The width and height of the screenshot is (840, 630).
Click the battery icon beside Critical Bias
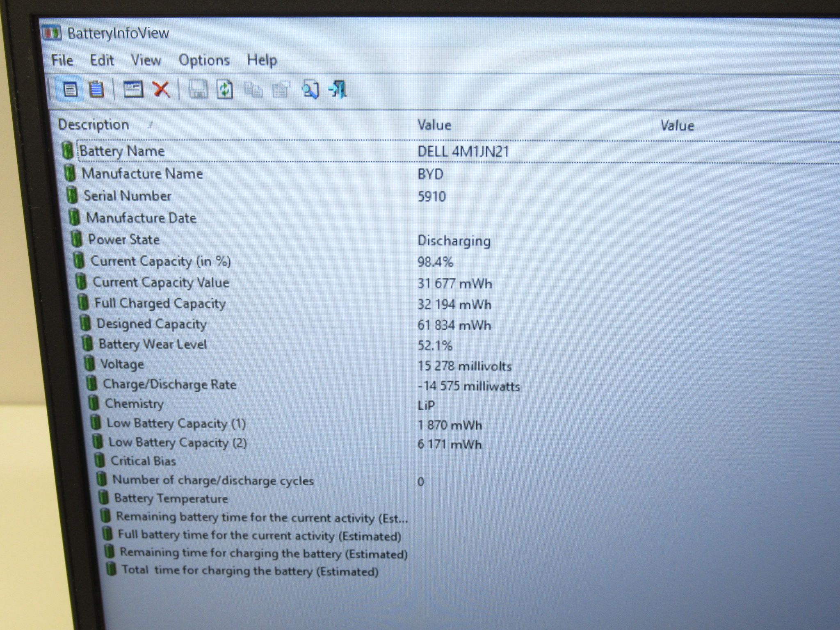(100, 460)
